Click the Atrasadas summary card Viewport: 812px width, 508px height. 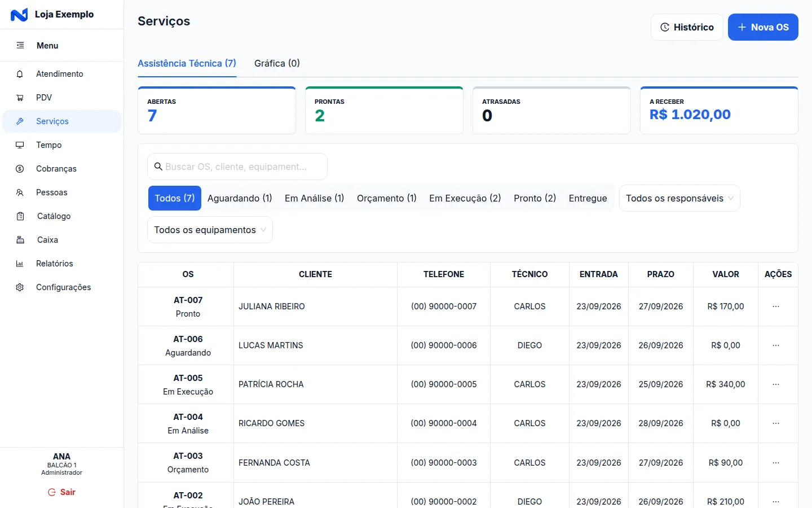tap(551, 111)
